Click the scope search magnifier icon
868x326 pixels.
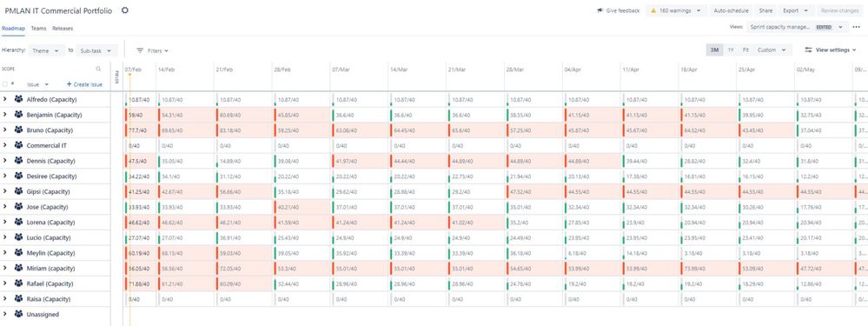click(x=98, y=70)
